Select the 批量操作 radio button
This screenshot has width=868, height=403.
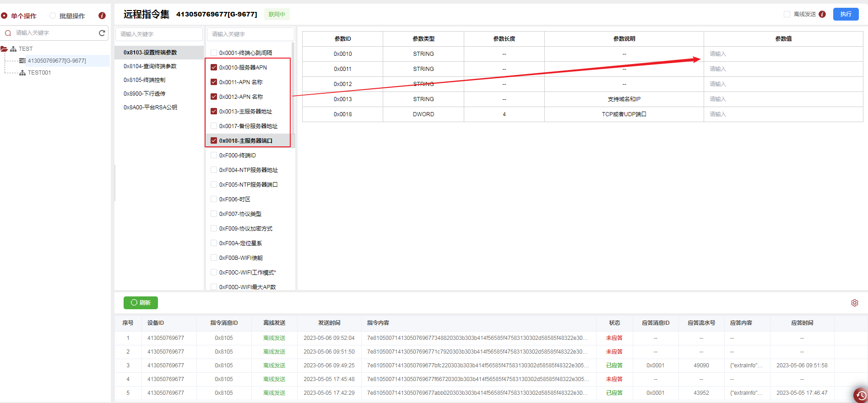[53, 16]
